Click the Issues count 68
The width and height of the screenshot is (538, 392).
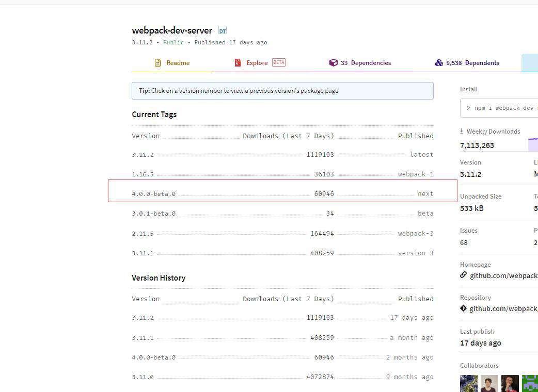point(464,242)
